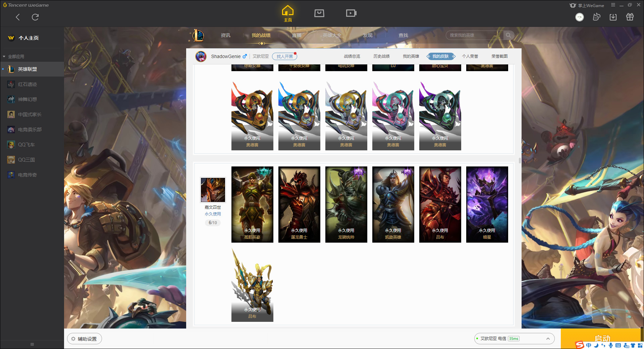Screen dimensions: 644x349
Task: Switch to the 发现 tab
Action: point(368,35)
